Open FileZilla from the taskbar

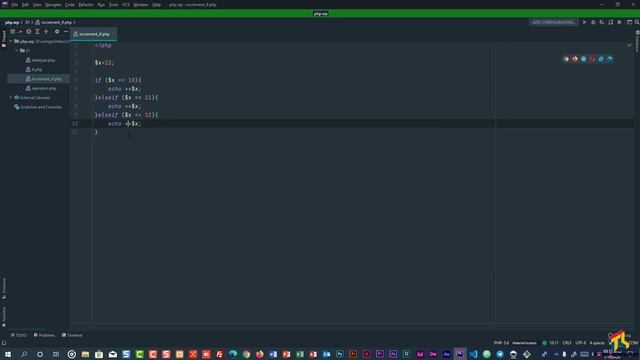[219, 354]
